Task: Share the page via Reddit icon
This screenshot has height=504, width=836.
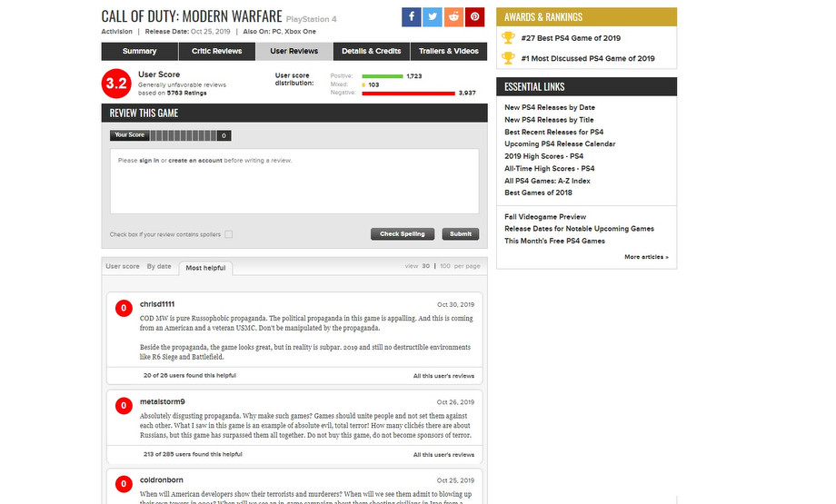Action: click(453, 17)
